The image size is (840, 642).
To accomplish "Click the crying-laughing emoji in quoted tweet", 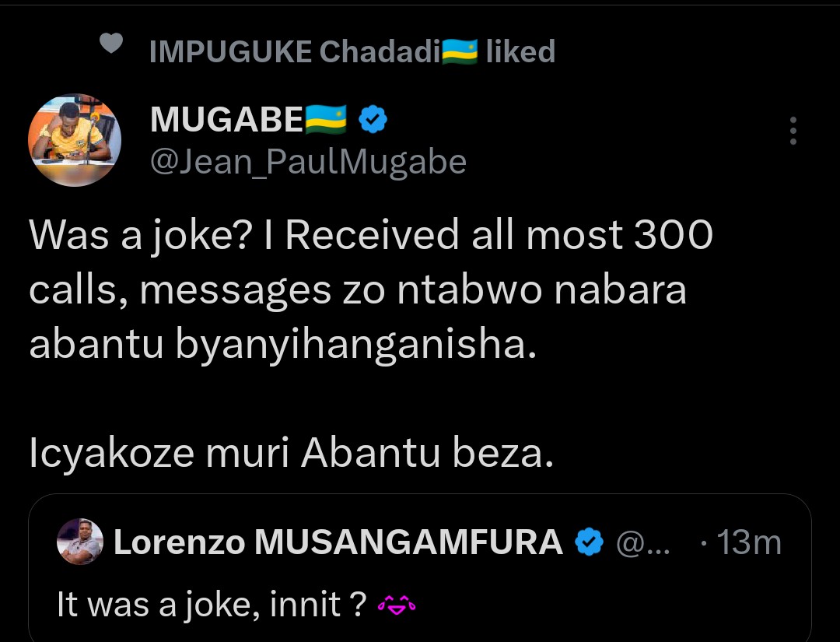I will tap(397, 604).
